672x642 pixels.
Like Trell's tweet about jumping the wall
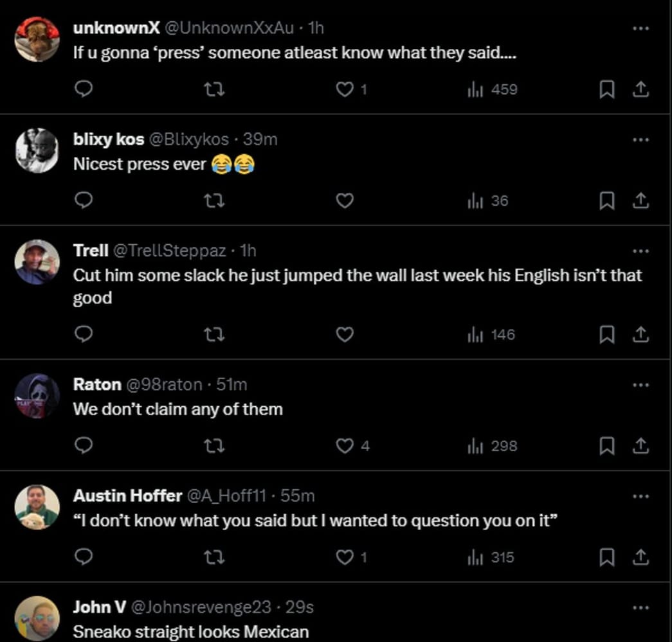pos(345,334)
